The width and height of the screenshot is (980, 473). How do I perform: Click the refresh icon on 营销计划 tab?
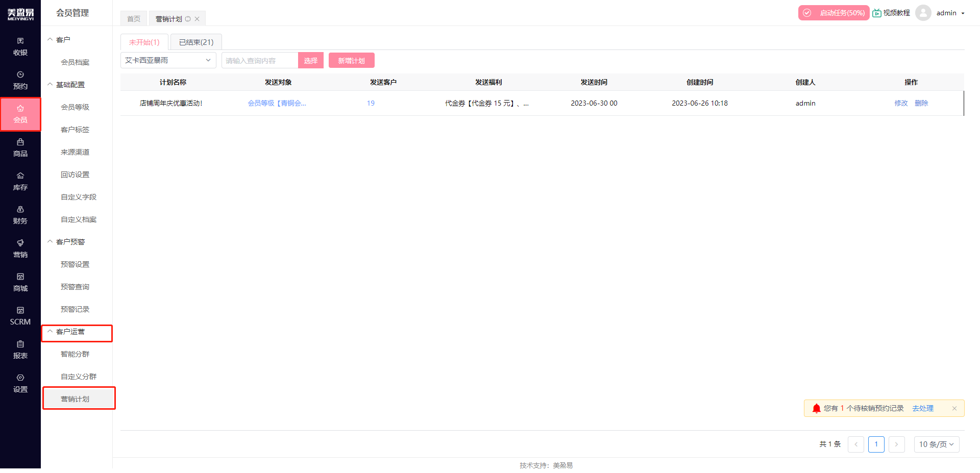(x=188, y=19)
